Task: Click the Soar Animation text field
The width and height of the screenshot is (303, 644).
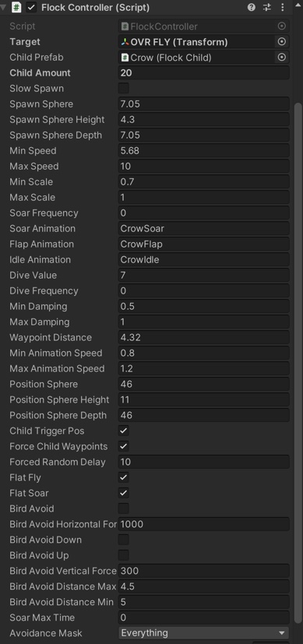Action: [x=203, y=228]
